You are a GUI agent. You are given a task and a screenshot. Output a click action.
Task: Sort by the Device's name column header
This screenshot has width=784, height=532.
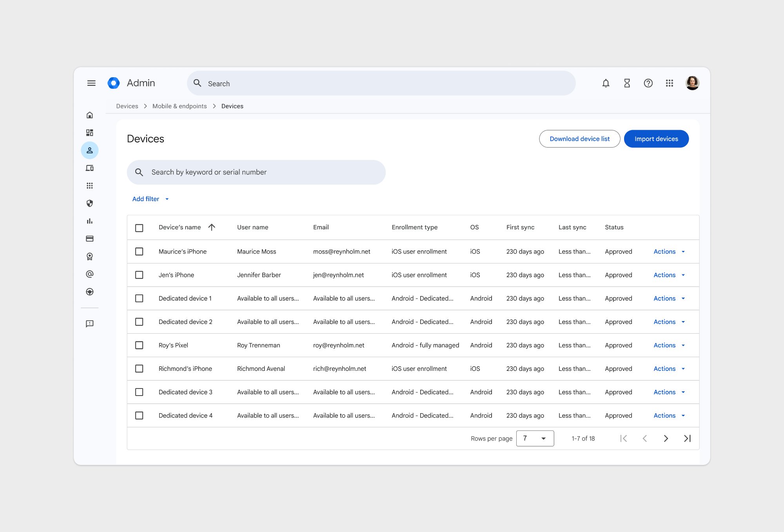point(180,227)
